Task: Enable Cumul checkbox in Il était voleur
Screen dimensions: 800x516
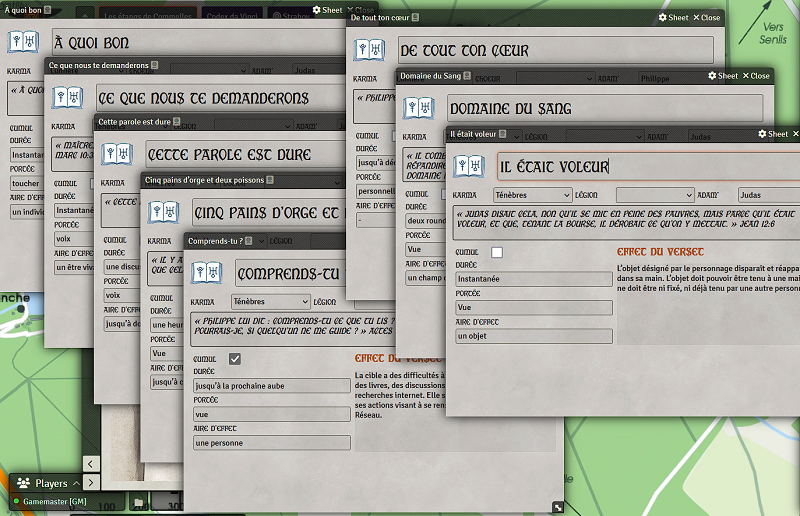Action: tap(497, 252)
